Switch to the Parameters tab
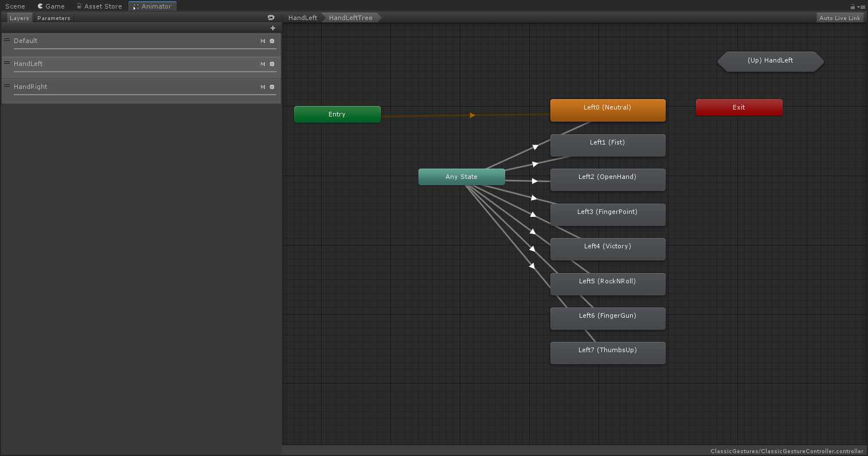The height and width of the screenshot is (456, 868). [53, 18]
